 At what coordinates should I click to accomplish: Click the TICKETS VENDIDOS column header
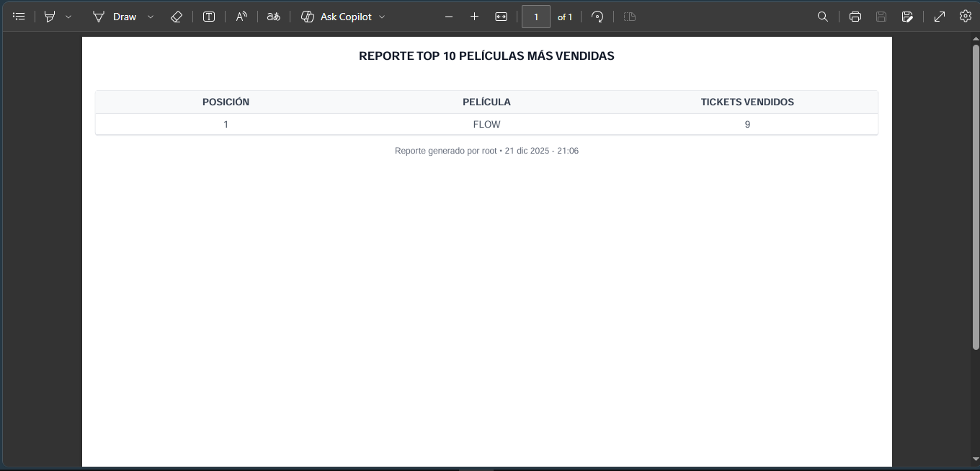[x=747, y=102]
